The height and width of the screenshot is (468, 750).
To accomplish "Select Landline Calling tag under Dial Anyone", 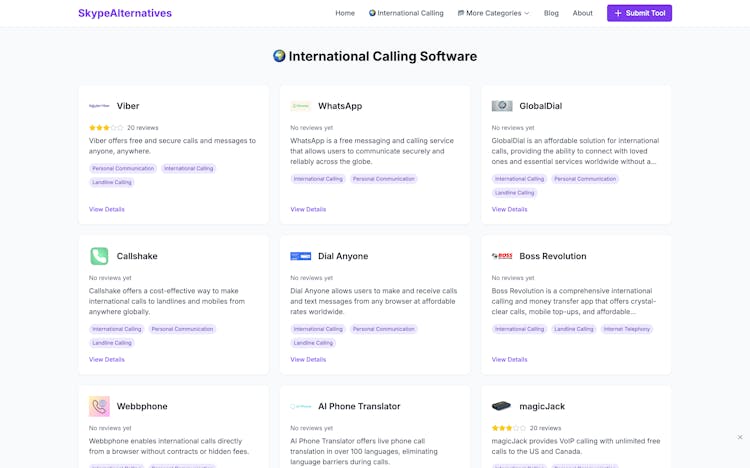I will click(313, 343).
